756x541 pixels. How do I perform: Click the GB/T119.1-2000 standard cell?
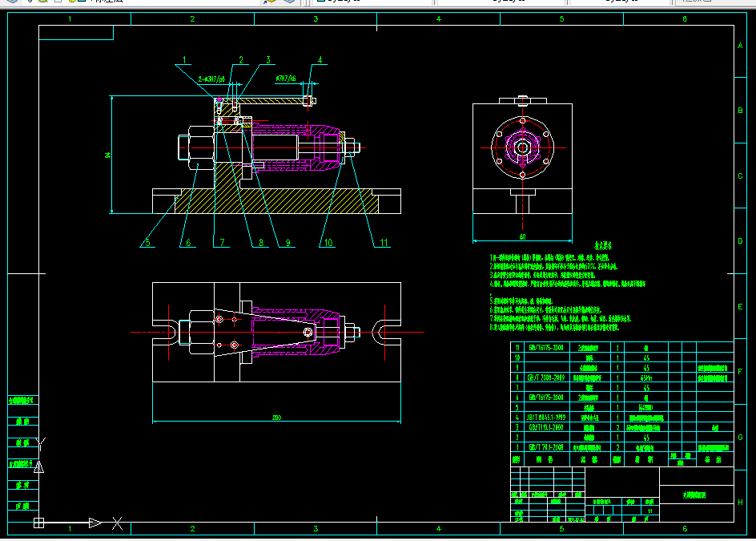(546, 427)
